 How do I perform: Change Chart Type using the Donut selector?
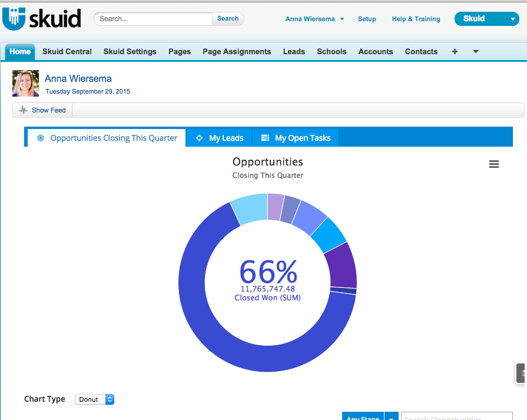click(94, 399)
